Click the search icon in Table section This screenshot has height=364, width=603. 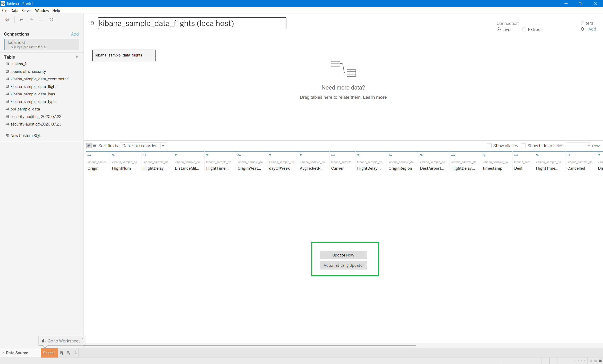tap(77, 57)
